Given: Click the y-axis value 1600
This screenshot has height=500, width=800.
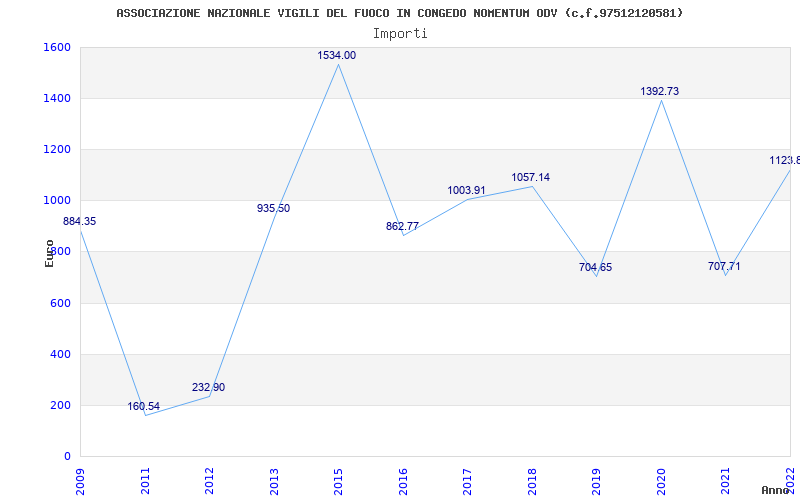Looking at the screenshot, I should (57, 47).
